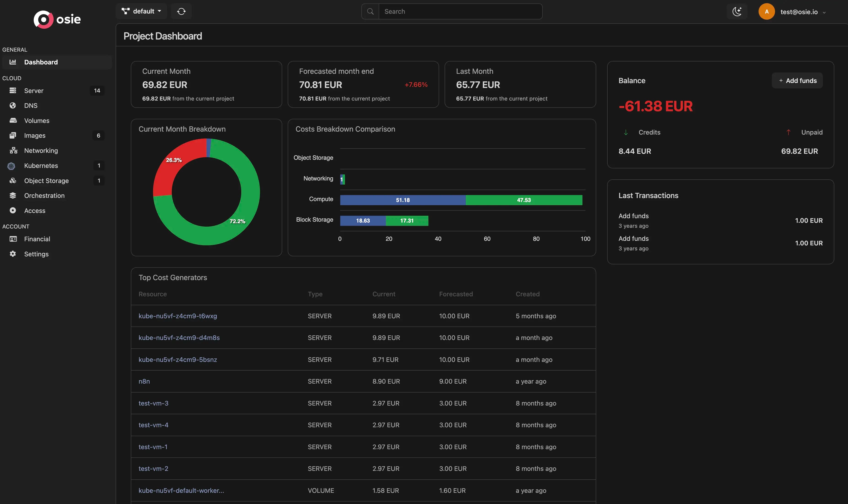Open the Volumes page
The width and height of the screenshot is (848, 504).
pos(36,120)
